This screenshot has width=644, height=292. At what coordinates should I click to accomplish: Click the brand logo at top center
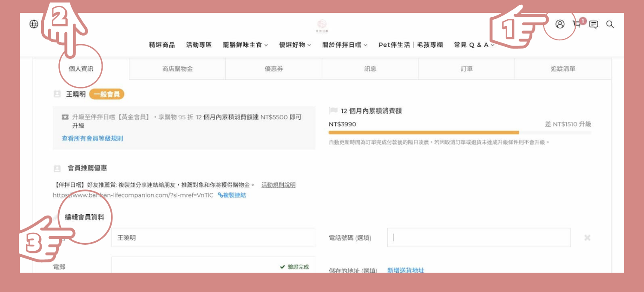(322, 26)
